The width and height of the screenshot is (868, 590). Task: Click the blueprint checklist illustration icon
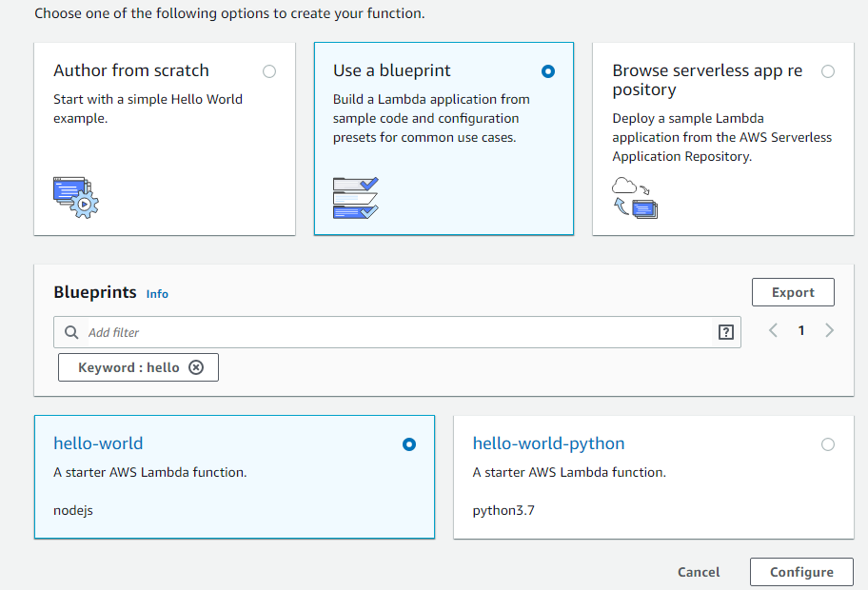coord(355,198)
